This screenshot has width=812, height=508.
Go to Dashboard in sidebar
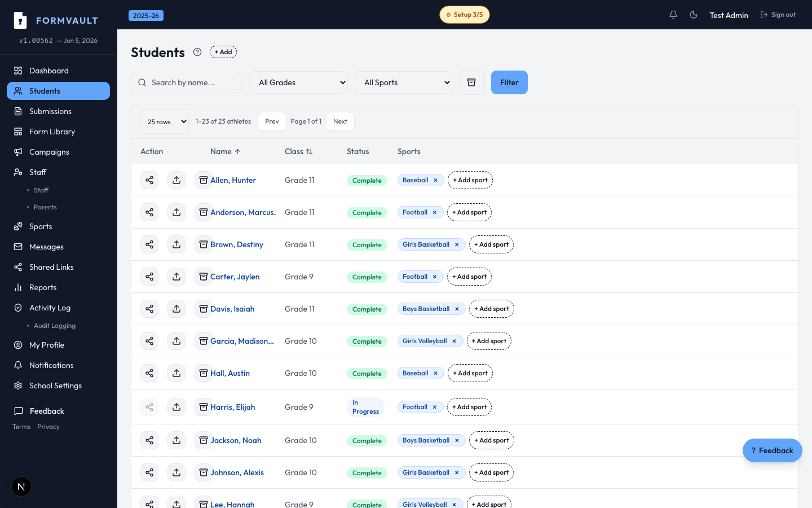click(x=58, y=71)
